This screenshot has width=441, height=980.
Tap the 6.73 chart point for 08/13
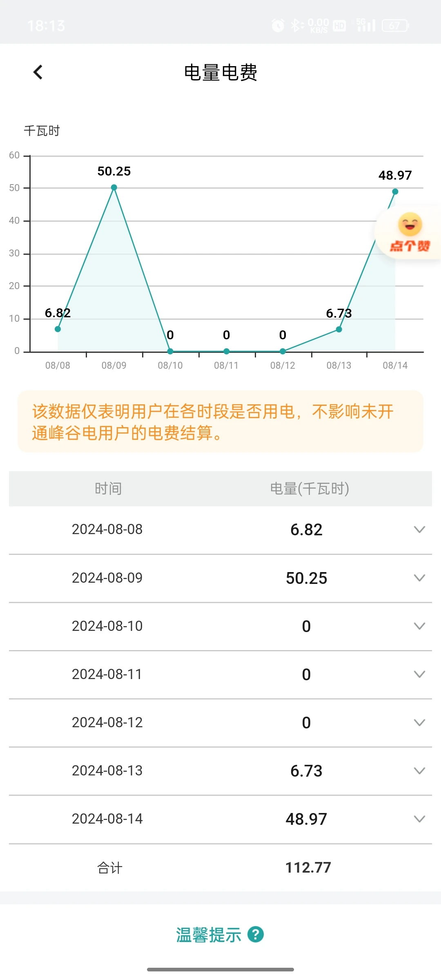point(339,329)
